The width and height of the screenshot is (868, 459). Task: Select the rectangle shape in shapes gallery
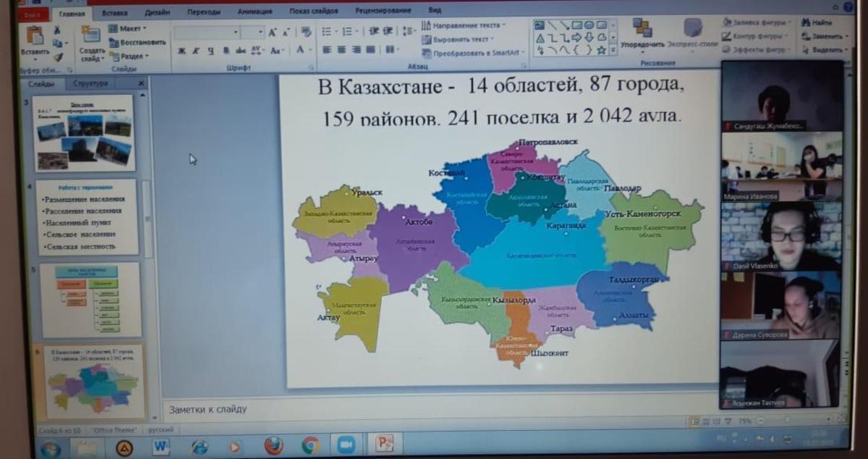(576, 25)
